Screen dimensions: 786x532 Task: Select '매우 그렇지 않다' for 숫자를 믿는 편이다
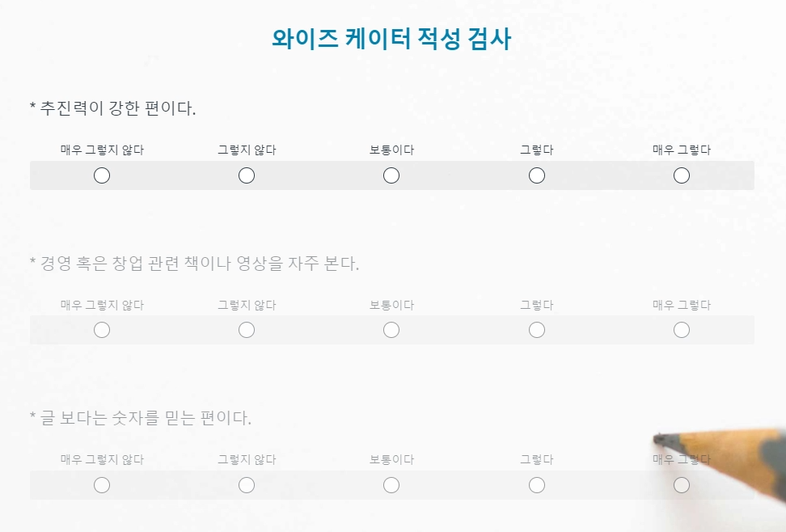[102, 485]
